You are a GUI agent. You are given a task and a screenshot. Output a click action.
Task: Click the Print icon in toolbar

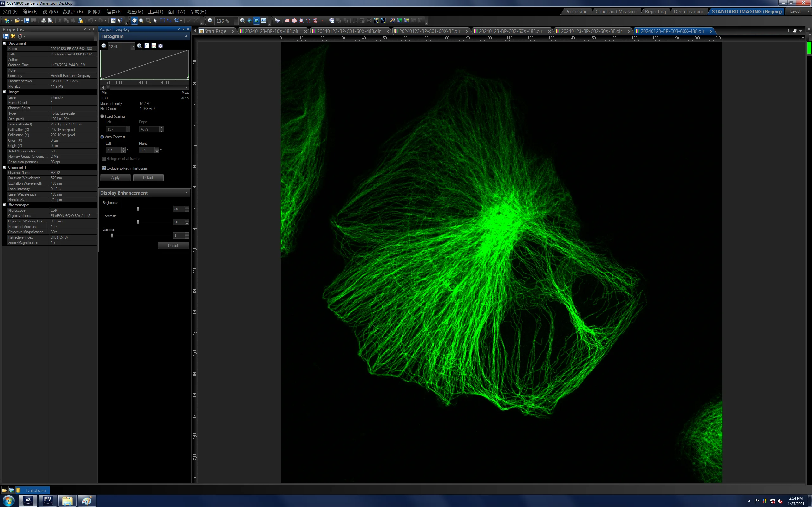(x=43, y=21)
